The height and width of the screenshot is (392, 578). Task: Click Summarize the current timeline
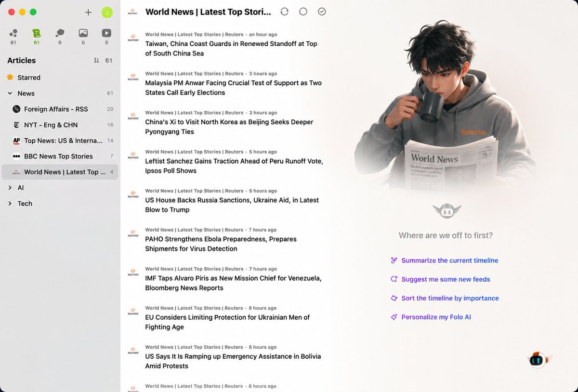(x=450, y=261)
